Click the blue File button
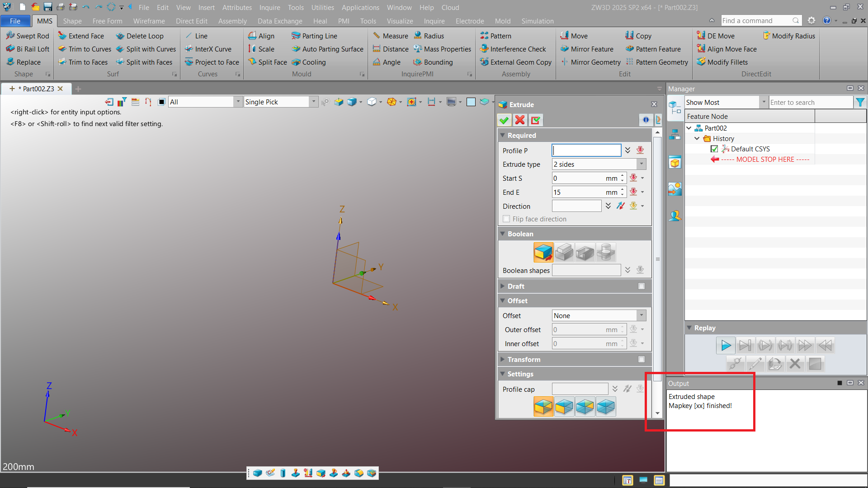 (15, 21)
